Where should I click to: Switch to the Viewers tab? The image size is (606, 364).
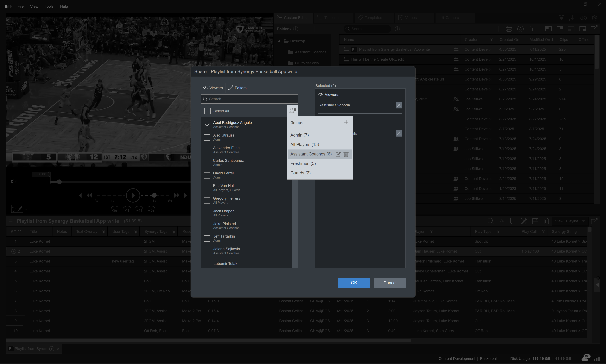click(213, 88)
